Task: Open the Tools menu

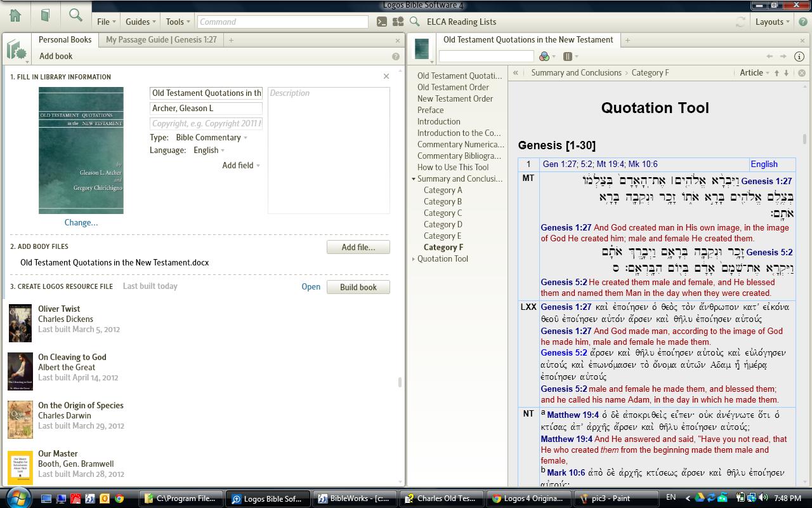Action: [178, 22]
